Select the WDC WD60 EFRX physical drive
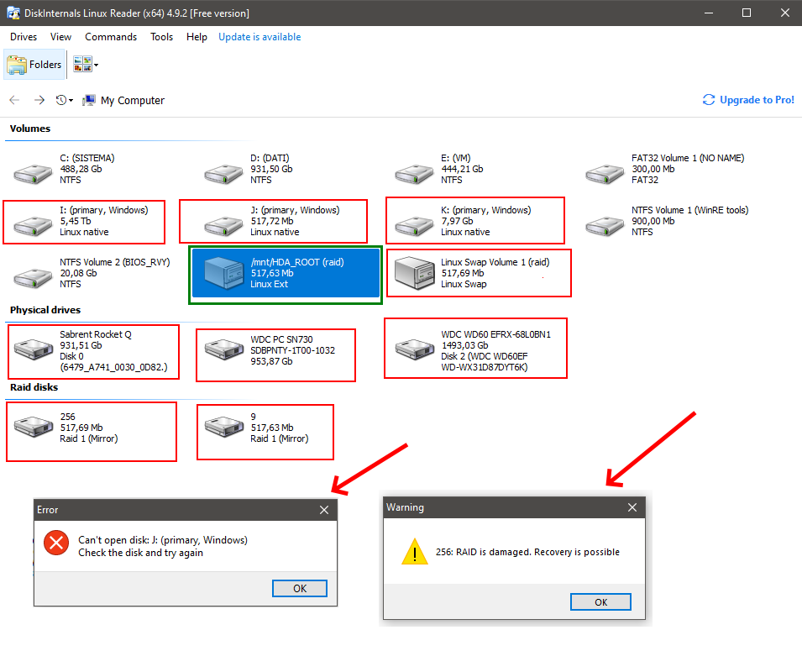The height and width of the screenshot is (672, 802). pos(414,348)
